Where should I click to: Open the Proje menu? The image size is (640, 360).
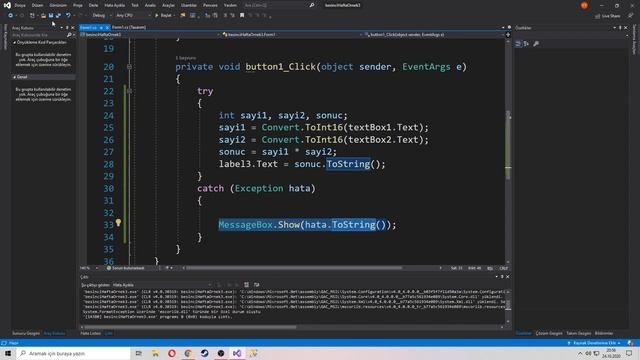tap(78, 5)
